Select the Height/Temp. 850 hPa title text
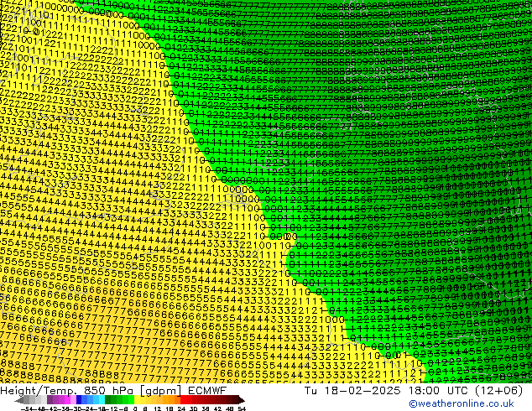This screenshot has width=532, height=411. pos(66,391)
